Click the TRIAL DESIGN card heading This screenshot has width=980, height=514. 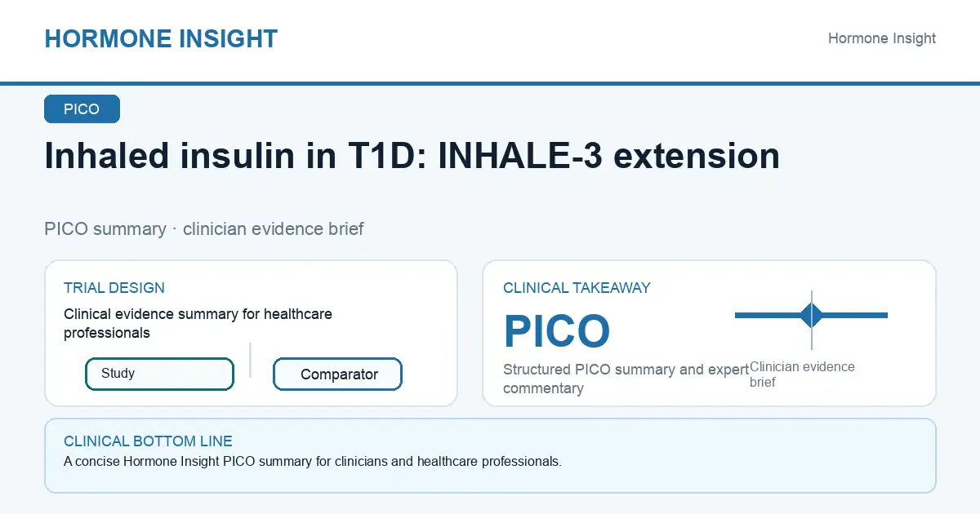(114, 288)
